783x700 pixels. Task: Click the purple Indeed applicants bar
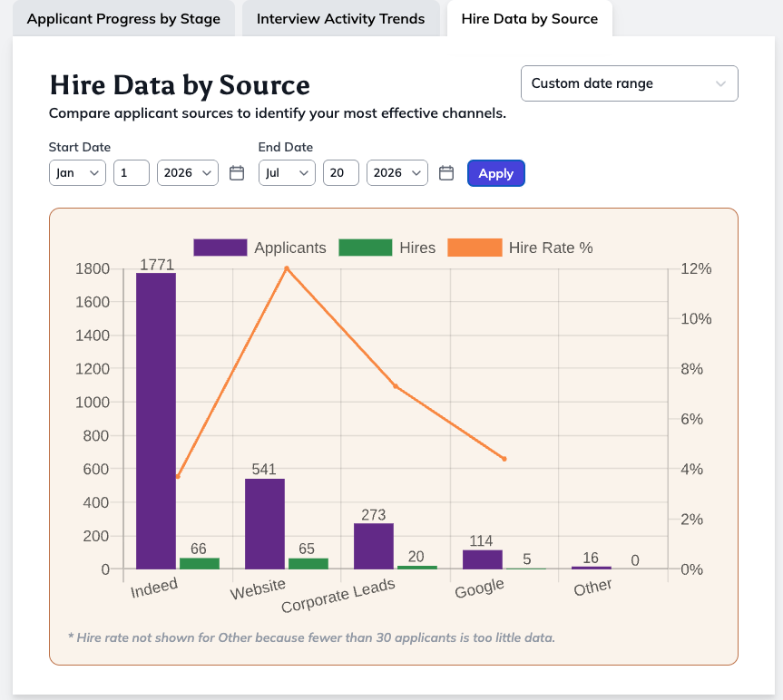coord(156,421)
